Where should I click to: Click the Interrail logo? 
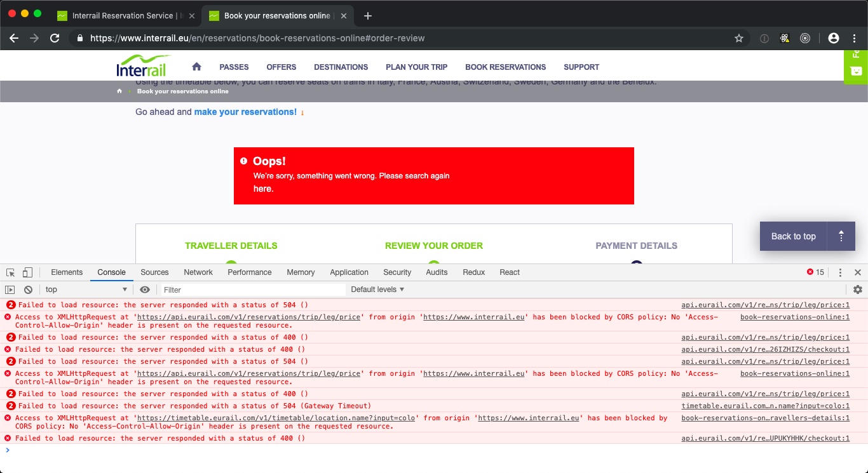pos(144,66)
